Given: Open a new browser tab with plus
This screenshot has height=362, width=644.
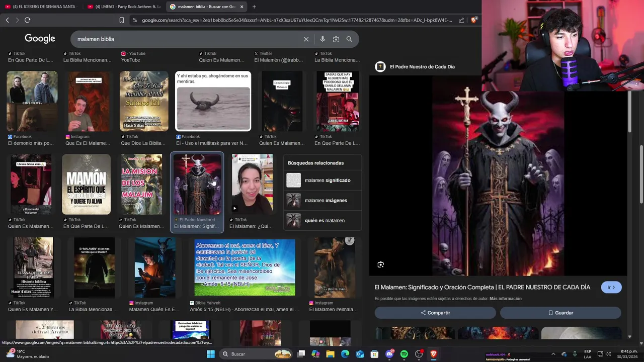Looking at the screenshot, I should coord(254,7).
